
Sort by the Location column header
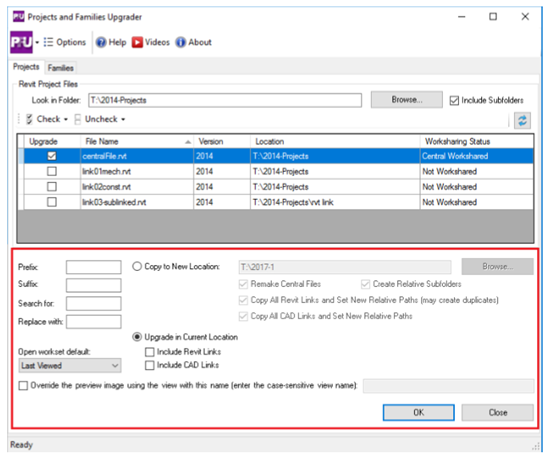coord(335,141)
